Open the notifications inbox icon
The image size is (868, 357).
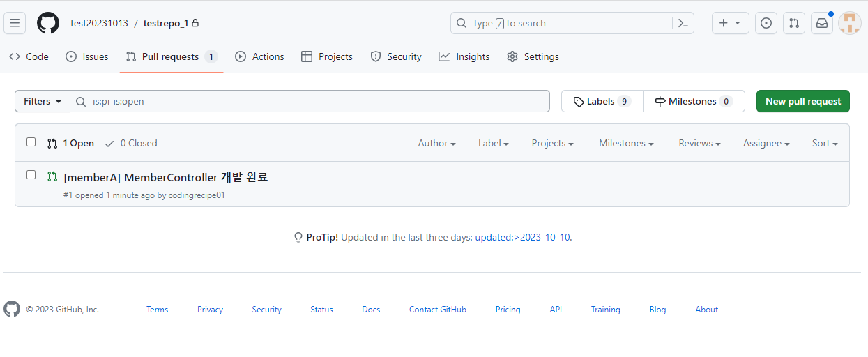pyautogui.click(x=822, y=23)
